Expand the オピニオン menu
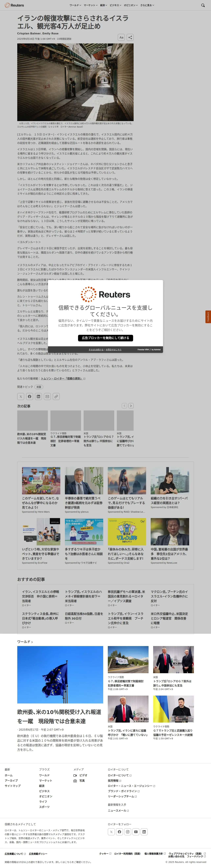This screenshot has width=211, height=868. 131,5
